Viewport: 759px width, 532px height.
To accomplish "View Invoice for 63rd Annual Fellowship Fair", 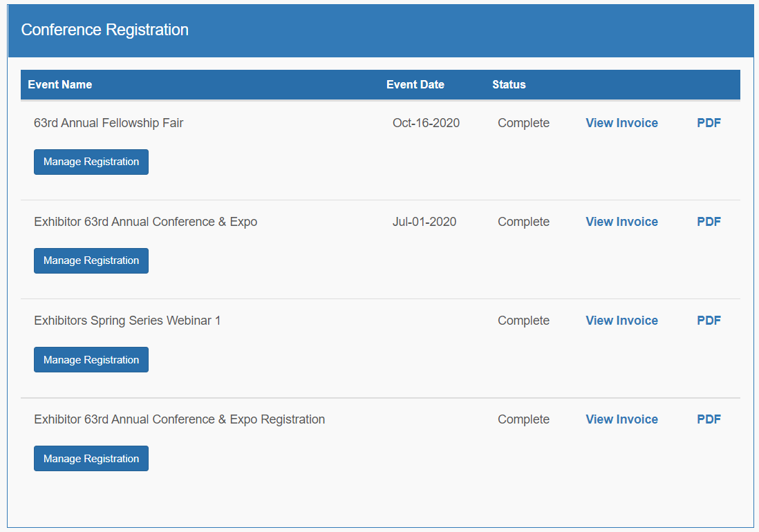I will (621, 123).
